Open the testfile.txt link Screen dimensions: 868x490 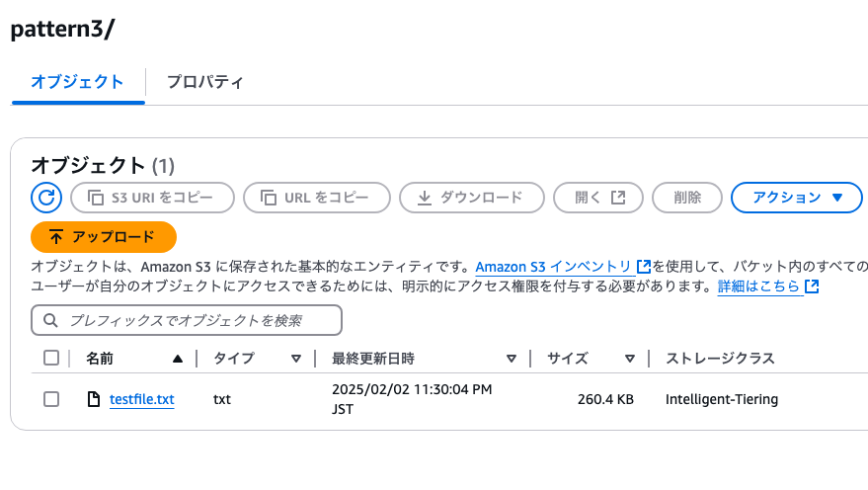(x=142, y=399)
